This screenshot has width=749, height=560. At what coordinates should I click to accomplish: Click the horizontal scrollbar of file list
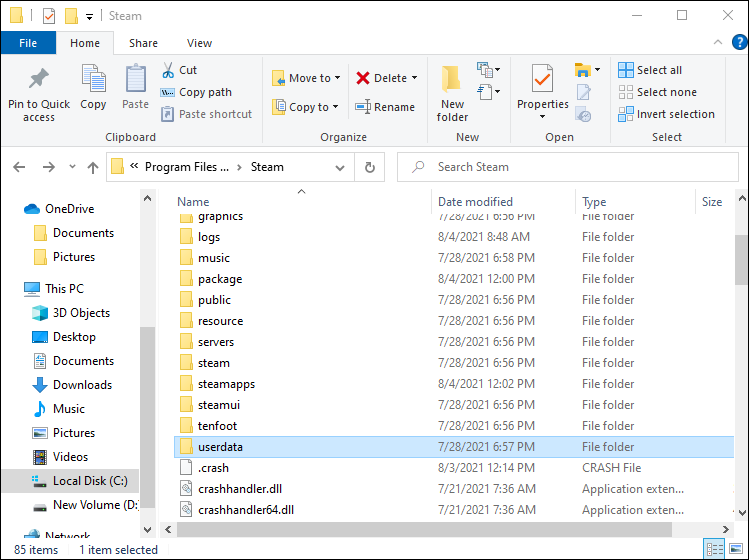(x=424, y=529)
